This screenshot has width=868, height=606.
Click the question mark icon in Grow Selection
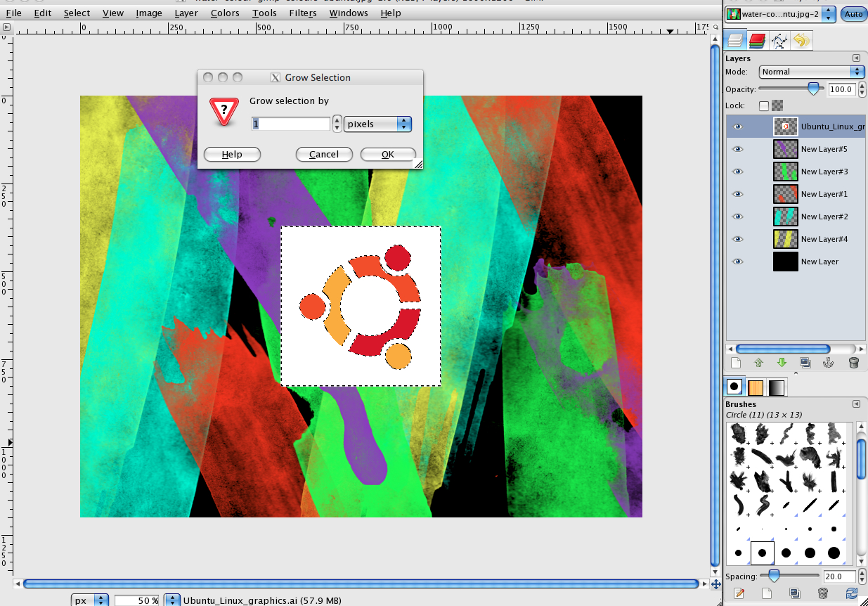(x=224, y=111)
